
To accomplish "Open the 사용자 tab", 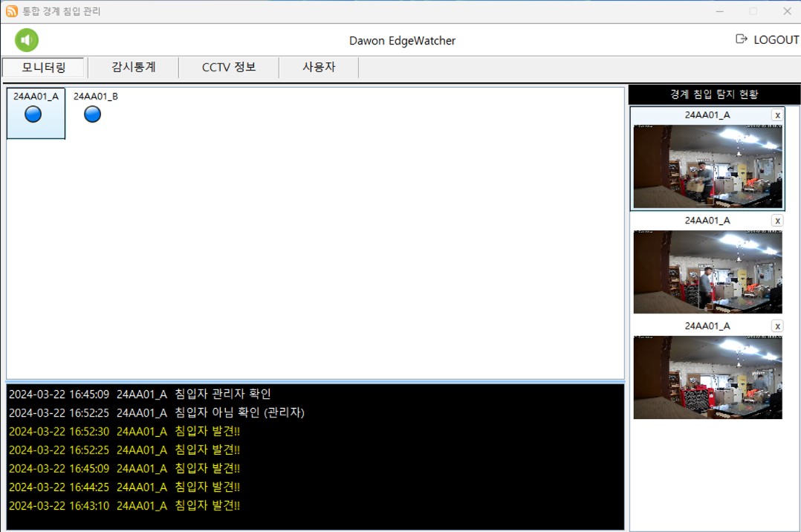I will (319, 68).
